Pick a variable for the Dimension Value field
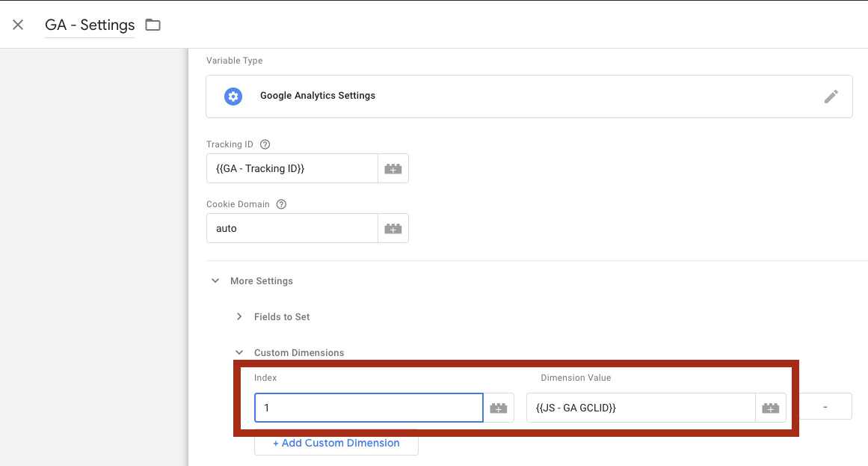Image resolution: width=868 pixels, height=466 pixels. coord(771,408)
